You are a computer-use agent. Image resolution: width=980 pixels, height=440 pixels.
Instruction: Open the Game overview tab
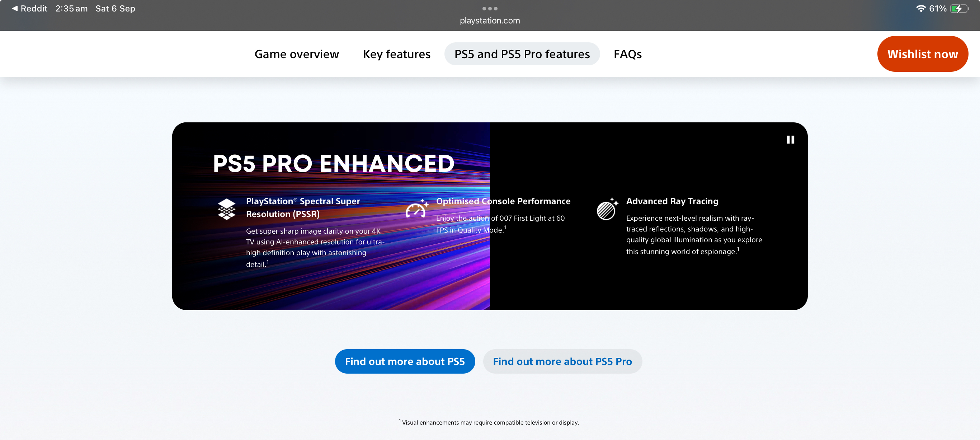tap(297, 54)
